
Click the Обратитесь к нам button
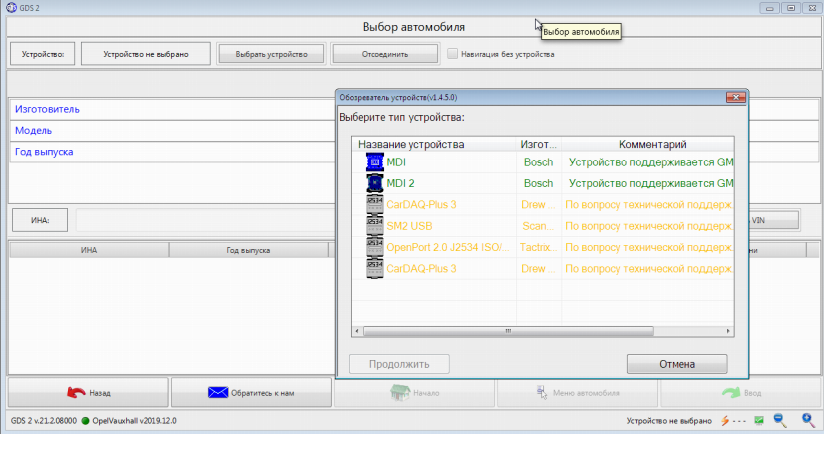251,392
